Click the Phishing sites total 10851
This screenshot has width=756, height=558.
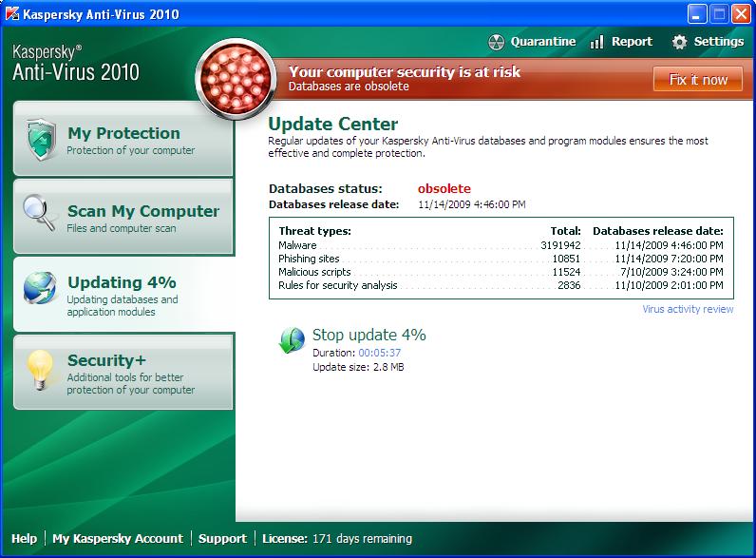(x=566, y=259)
